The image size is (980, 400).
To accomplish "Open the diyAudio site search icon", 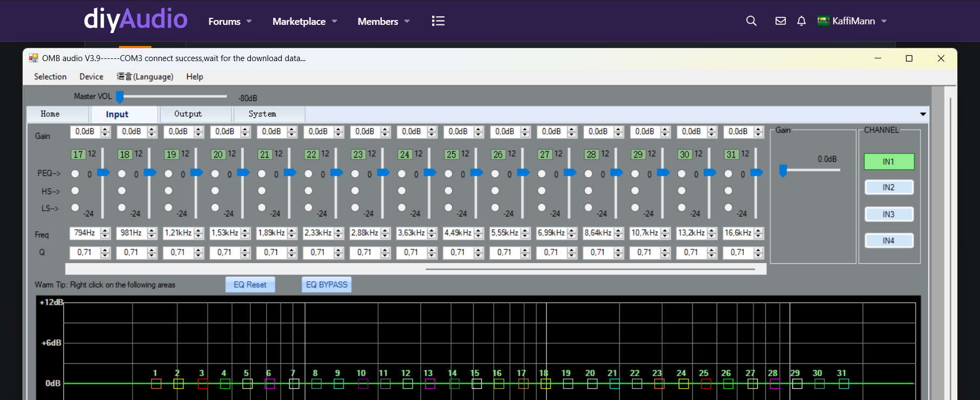I will pos(751,21).
